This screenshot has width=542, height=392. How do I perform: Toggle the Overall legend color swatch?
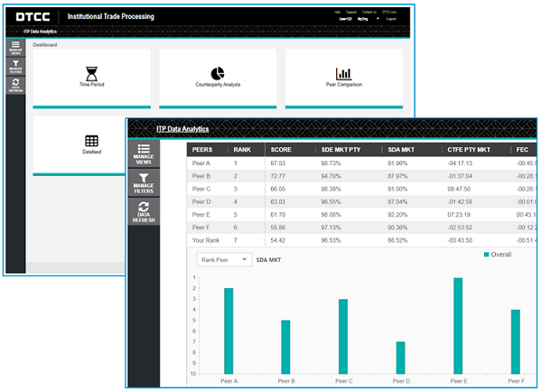[486, 255]
